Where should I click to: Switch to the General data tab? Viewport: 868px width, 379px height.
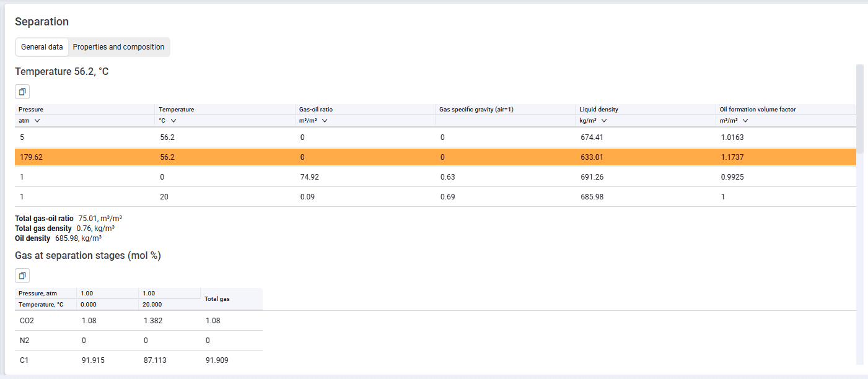pyautogui.click(x=42, y=47)
